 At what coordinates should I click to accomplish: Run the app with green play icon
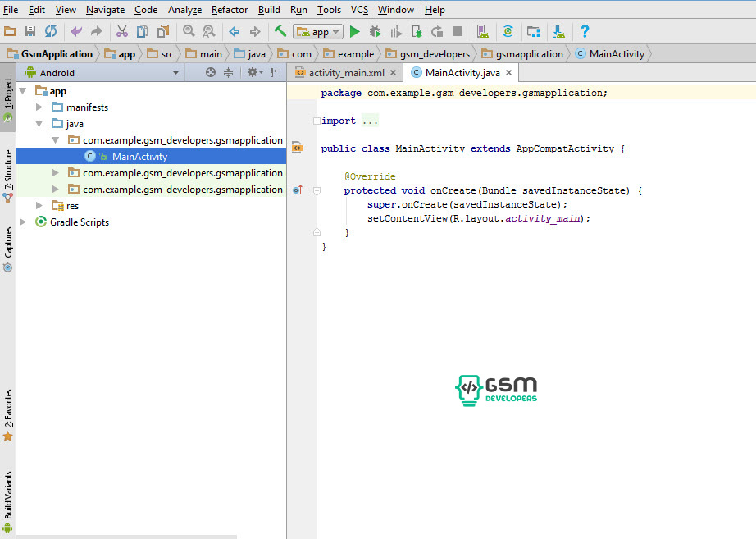pos(355,32)
